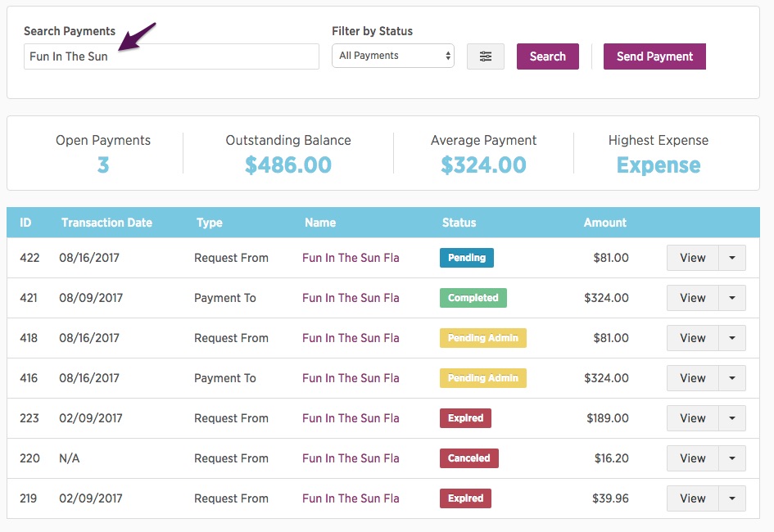
Task: Click the Completed status badge
Action: [473, 298]
